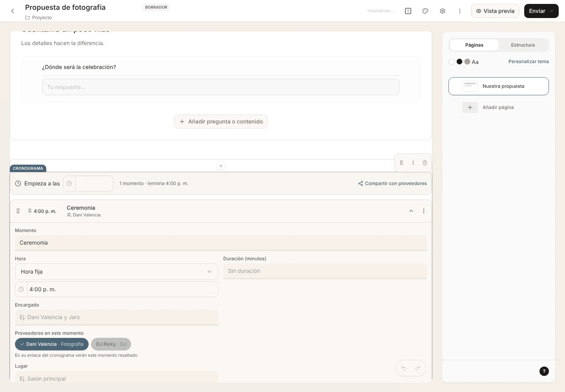Select the white theme color swatch
The width and height of the screenshot is (565, 392).
point(452,62)
